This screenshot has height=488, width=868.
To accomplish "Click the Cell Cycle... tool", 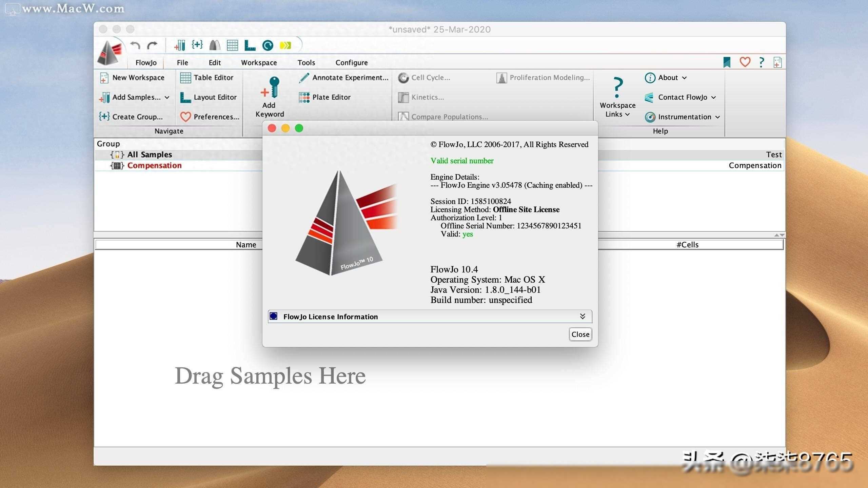I will click(x=424, y=78).
